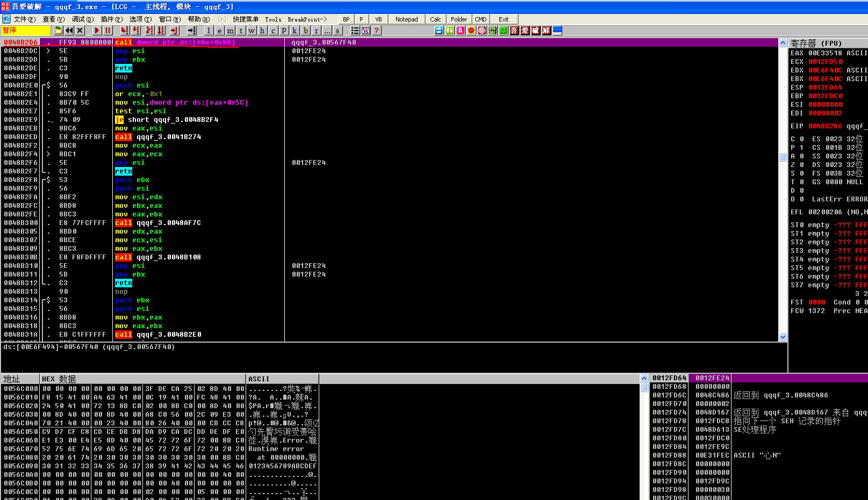Show Windows list with 'w' button

(x=252, y=31)
